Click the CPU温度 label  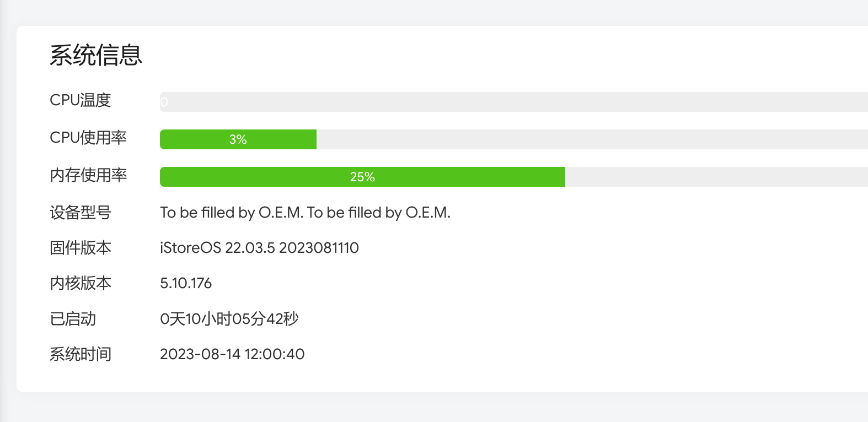[81, 100]
